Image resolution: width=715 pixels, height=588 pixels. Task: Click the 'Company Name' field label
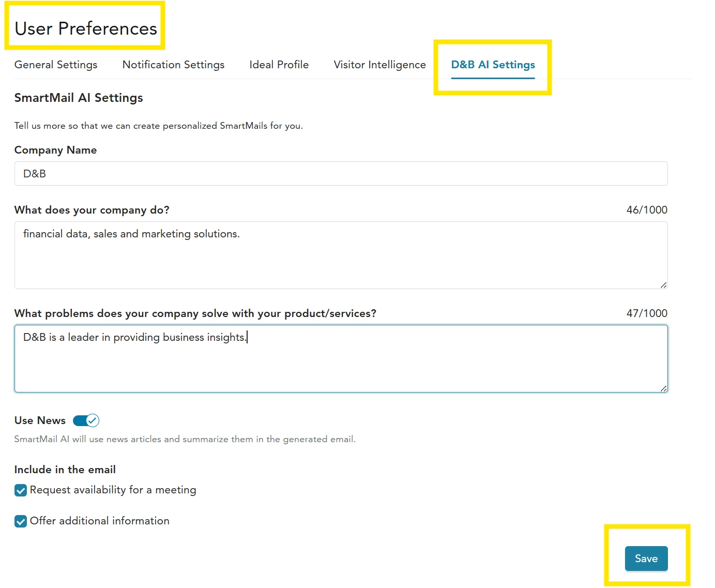click(x=55, y=150)
